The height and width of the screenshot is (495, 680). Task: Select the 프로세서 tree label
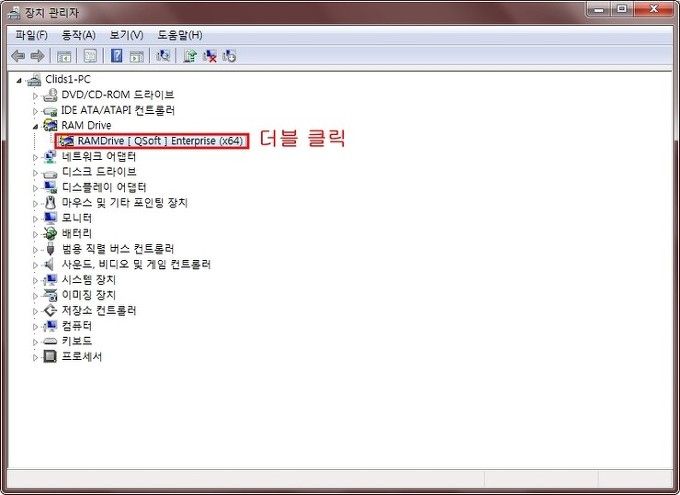(82, 357)
